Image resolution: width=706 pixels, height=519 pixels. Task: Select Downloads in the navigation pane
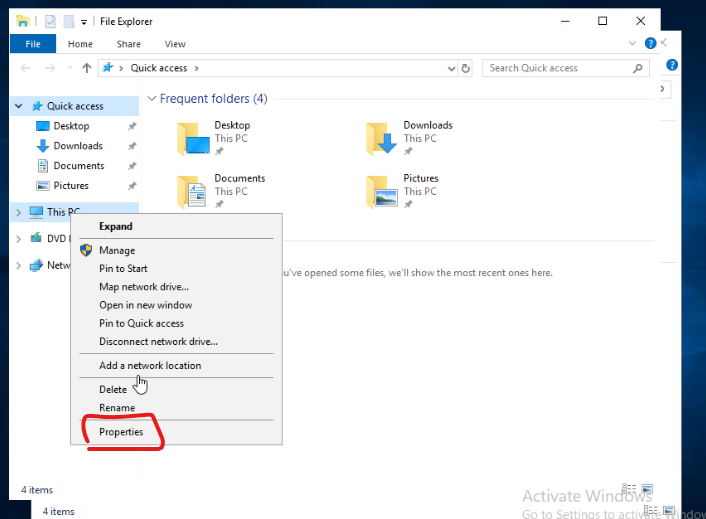tap(78, 146)
